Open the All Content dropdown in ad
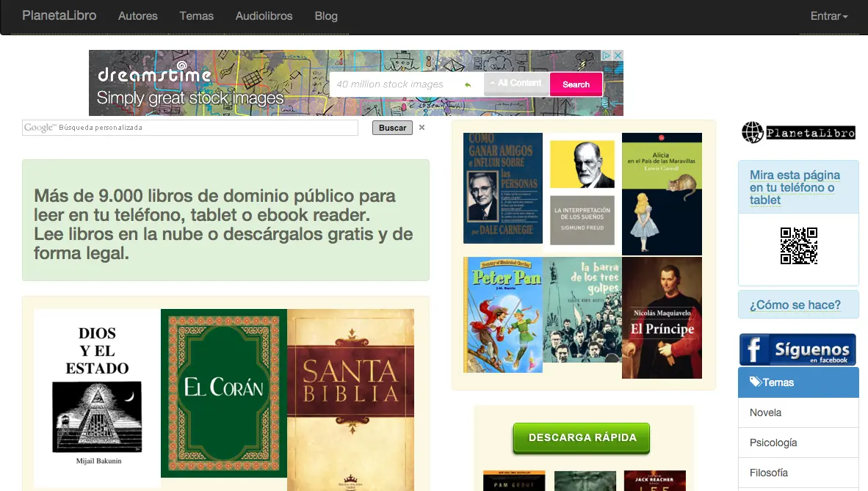Screen dimensions: 868x491 tap(516, 84)
